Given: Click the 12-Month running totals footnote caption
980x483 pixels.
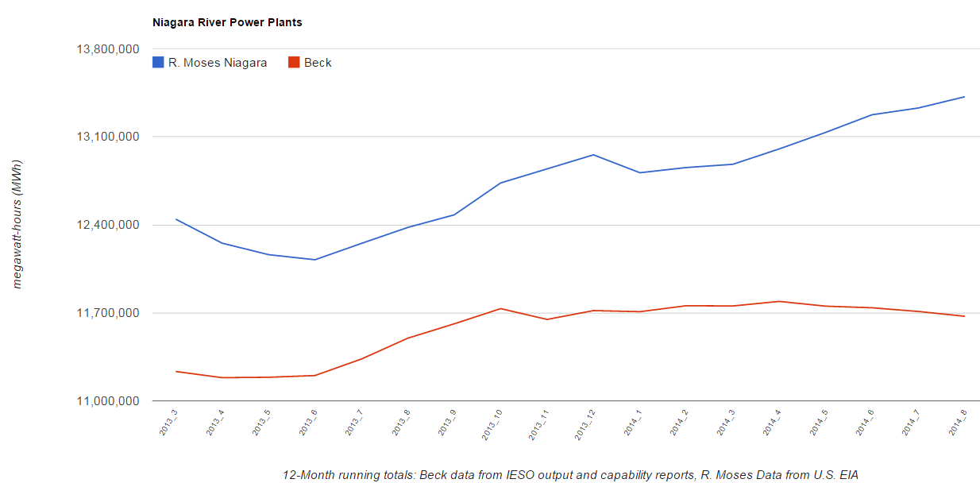Looking at the screenshot, I should [570, 474].
